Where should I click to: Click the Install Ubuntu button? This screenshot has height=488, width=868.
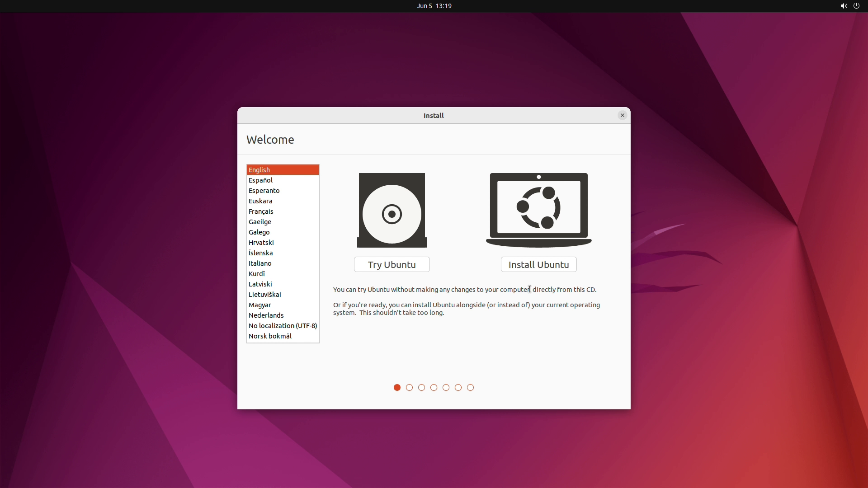pyautogui.click(x=538, y=264)
